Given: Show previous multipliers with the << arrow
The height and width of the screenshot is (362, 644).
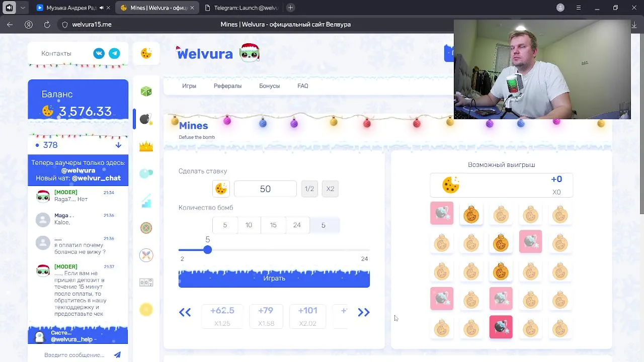Looking at the screenshot, I should coord(185,312).
